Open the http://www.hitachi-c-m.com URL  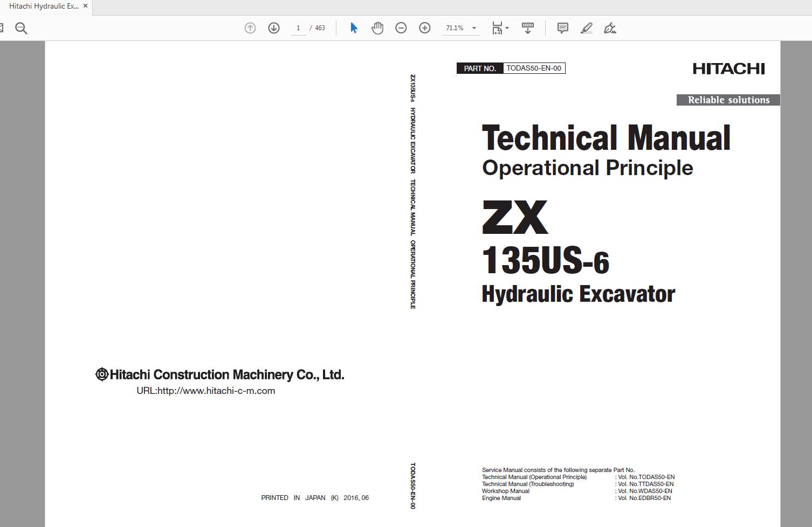216,391
